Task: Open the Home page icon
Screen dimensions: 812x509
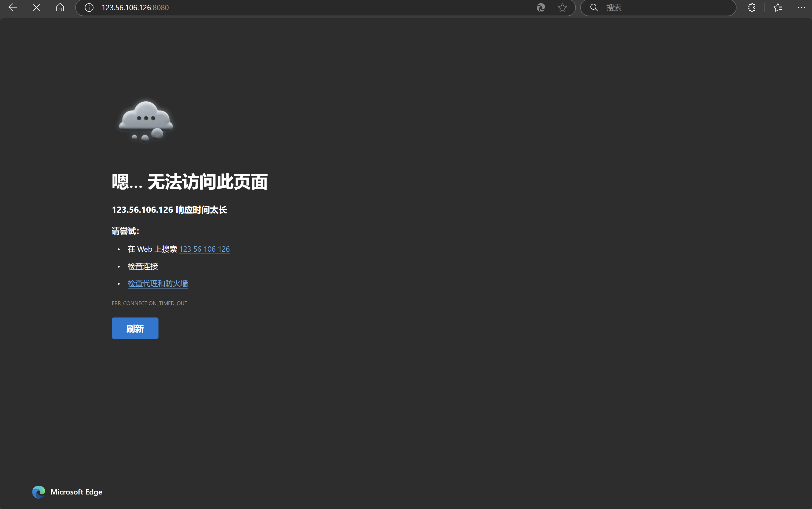Action: tap(60, 8)
